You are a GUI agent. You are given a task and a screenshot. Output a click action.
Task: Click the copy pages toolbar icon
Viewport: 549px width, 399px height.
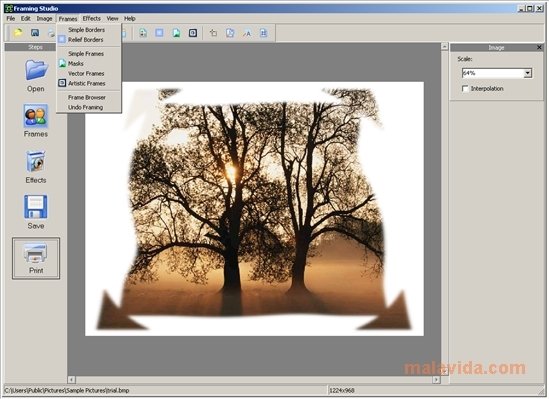click(x=230, y=33)
